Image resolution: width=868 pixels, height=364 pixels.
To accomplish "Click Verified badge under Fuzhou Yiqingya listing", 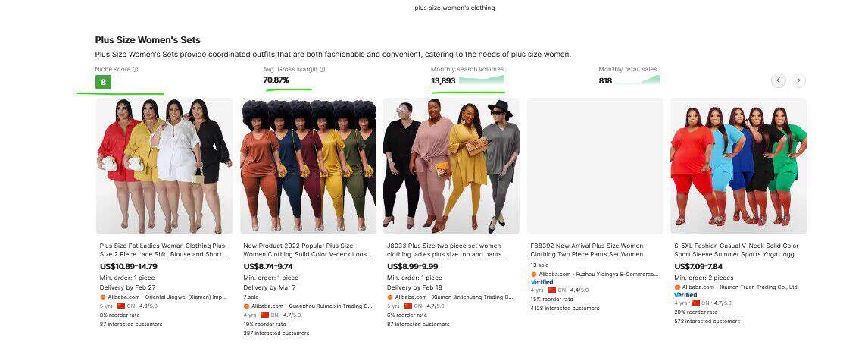I will click(x=542, y=282).
